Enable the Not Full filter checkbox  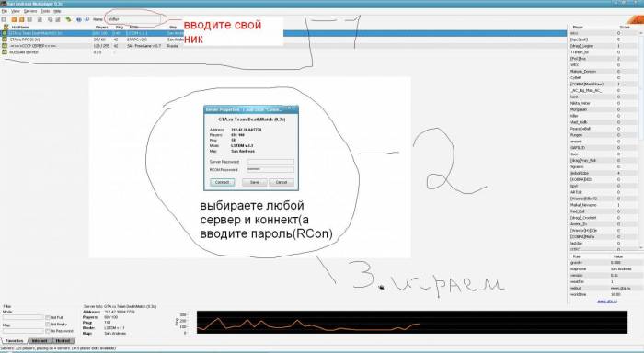[x=48, y=317]
